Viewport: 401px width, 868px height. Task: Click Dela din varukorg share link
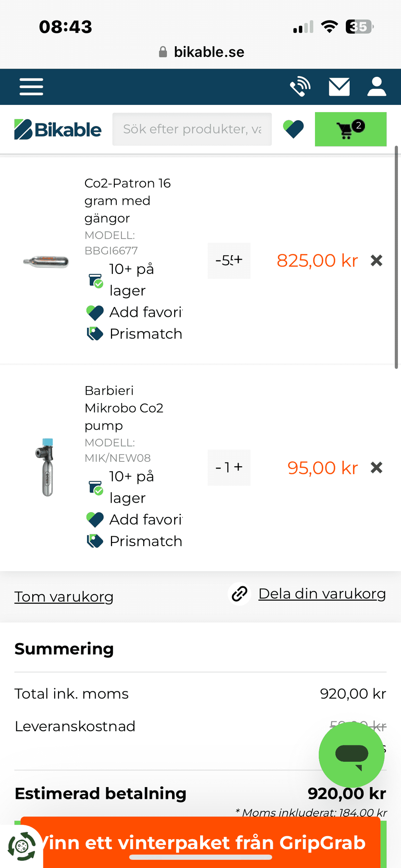point(322,594)
